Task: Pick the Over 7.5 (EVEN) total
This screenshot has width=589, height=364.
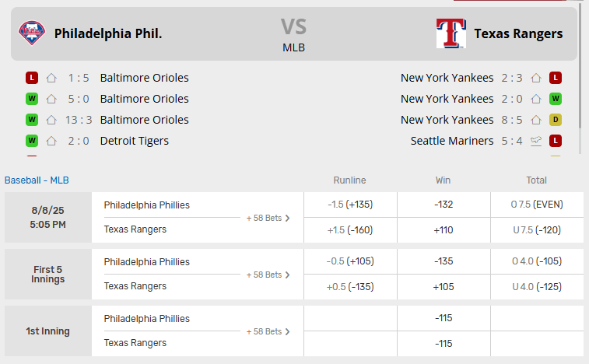Action: (x=537, y=205)
